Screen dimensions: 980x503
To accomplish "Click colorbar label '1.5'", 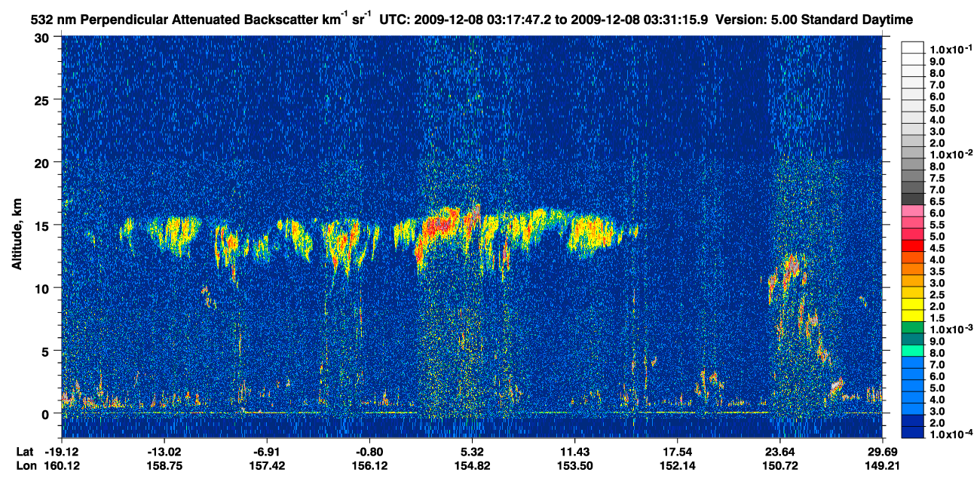I will (936, 319).
